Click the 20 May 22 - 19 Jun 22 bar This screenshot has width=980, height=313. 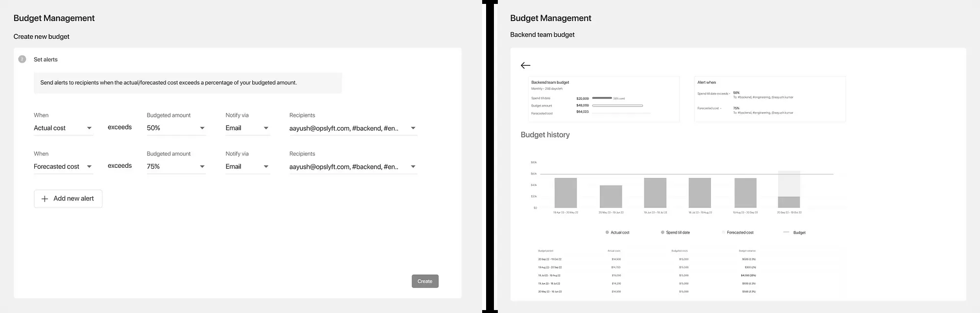611,197
